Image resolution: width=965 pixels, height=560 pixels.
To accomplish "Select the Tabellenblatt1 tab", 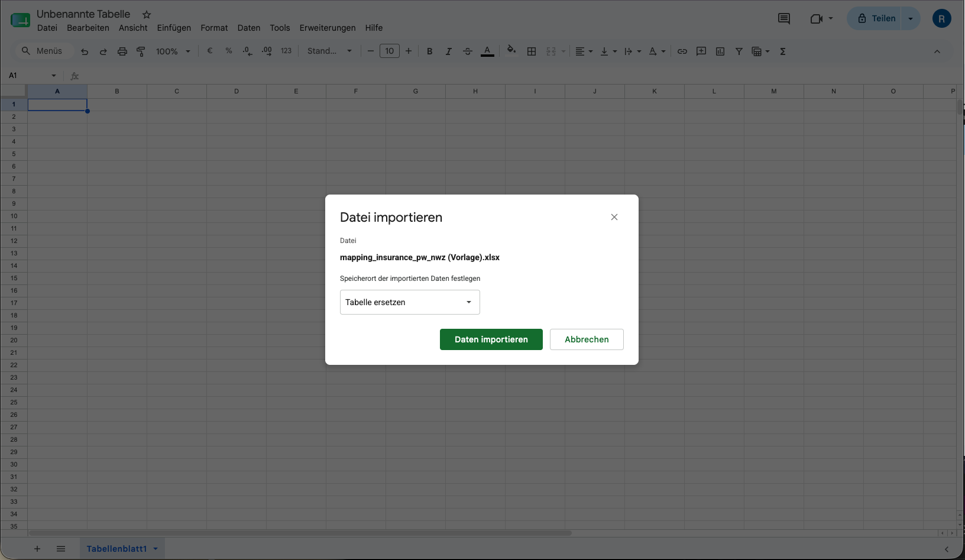I will 116,549.
